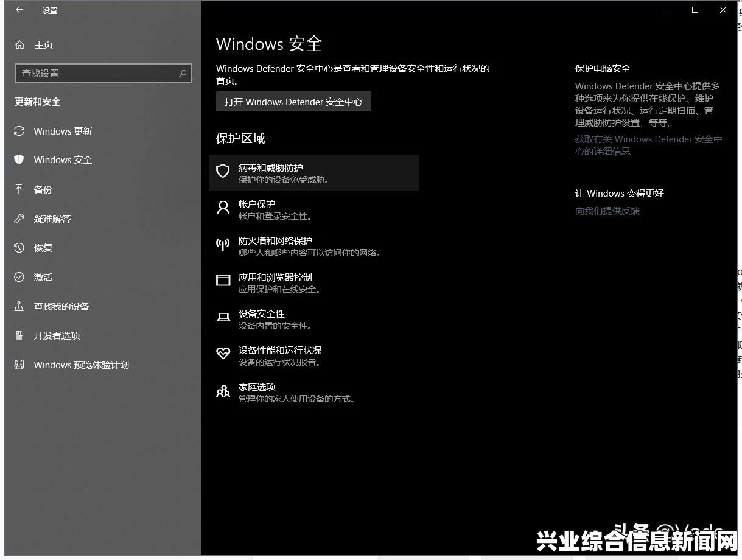Click the 备份 upload arrow icon
Image resolution: width=742 pixels, height=560 pixels.
pos(19,189)
